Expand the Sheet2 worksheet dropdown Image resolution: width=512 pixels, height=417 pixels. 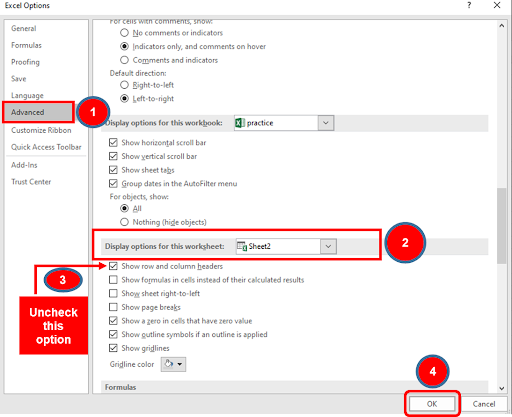[328, 246]
